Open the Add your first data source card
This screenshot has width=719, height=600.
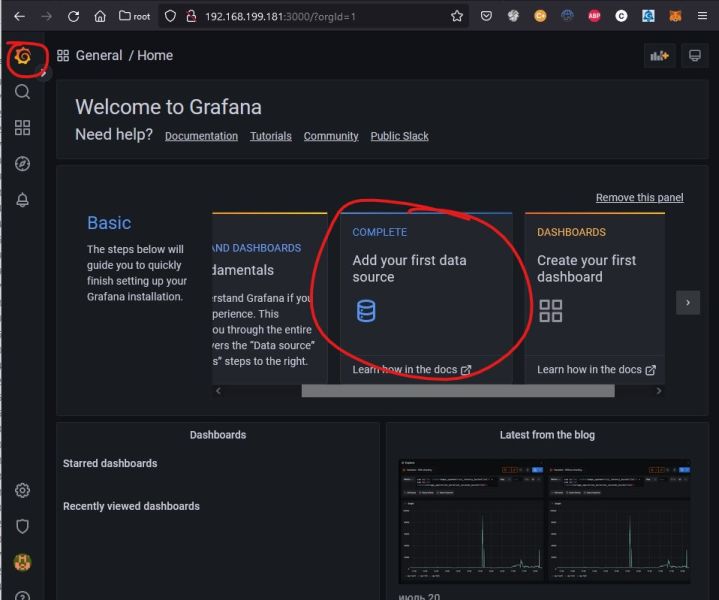click(x=426, y=298)
